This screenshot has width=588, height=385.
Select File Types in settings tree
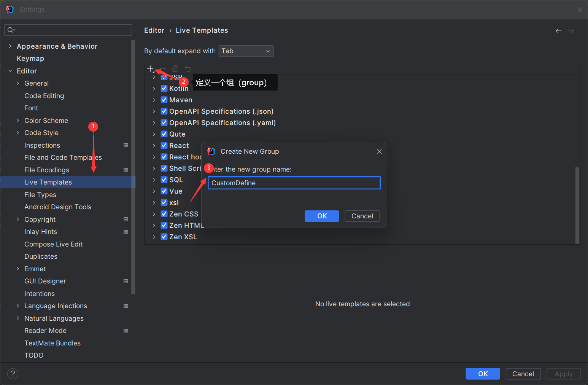(40, 195)
